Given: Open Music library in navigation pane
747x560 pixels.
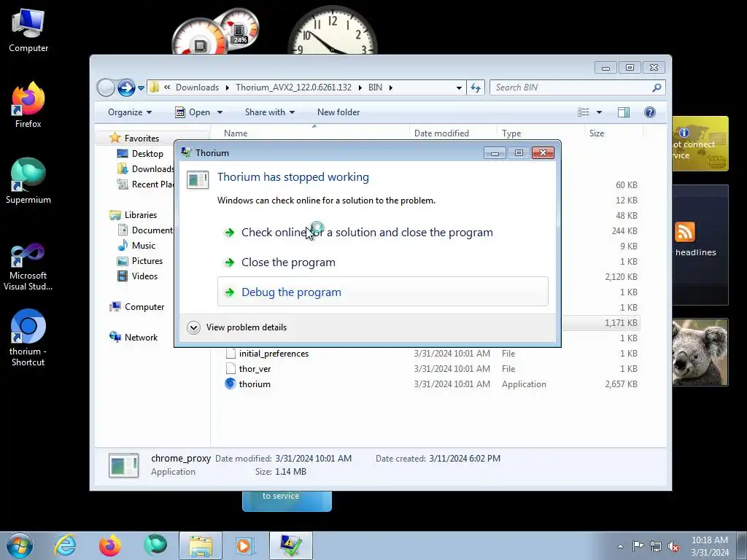Looking at the screenshot, I should [x=143, y=246].
